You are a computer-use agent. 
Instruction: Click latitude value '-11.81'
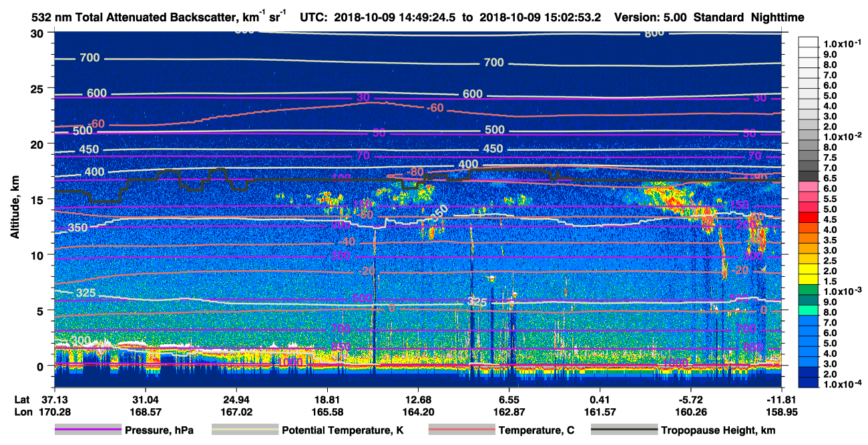781,399
